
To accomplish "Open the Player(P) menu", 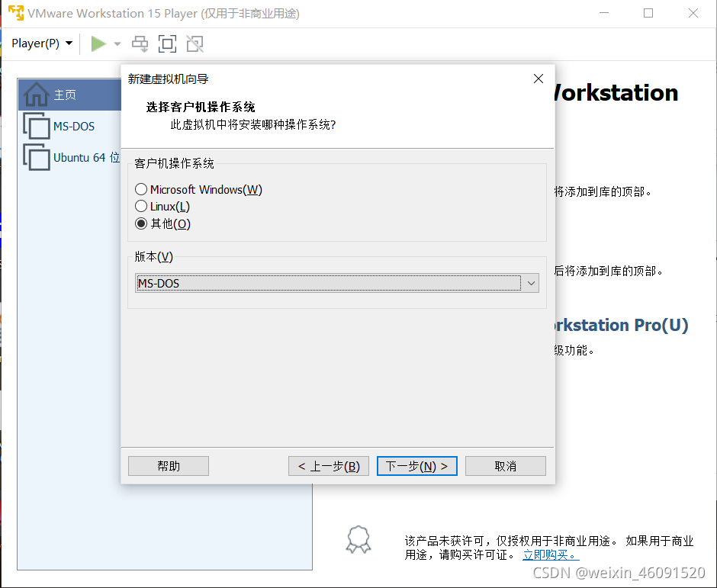I will click(37, 43).
